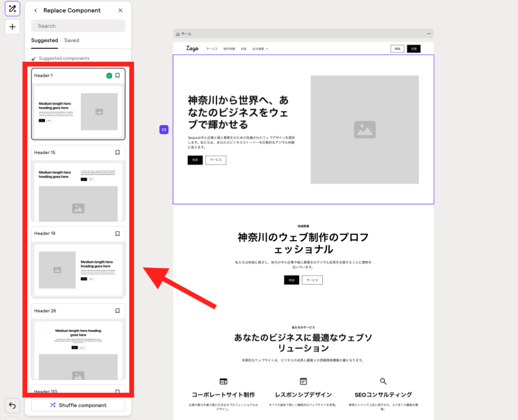Pick the Header 15 layout thumbnail
The image size is (518, 420).
[78, 191]
